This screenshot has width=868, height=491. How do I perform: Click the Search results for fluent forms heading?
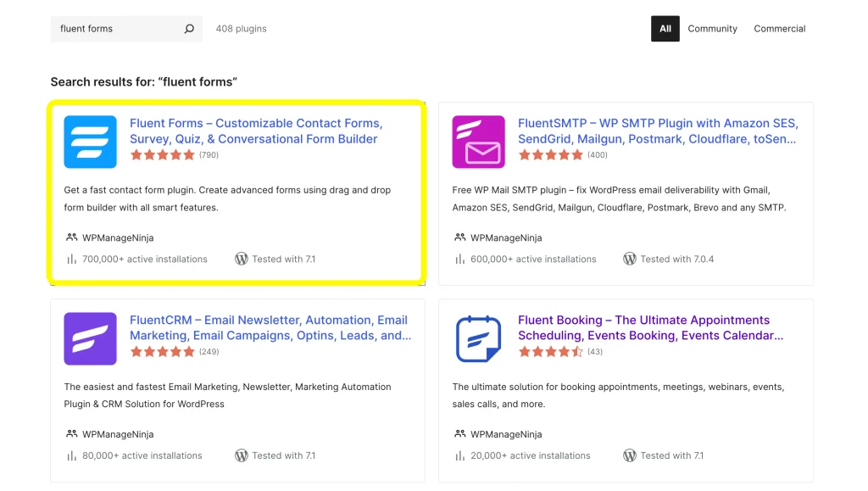(144, 82)
